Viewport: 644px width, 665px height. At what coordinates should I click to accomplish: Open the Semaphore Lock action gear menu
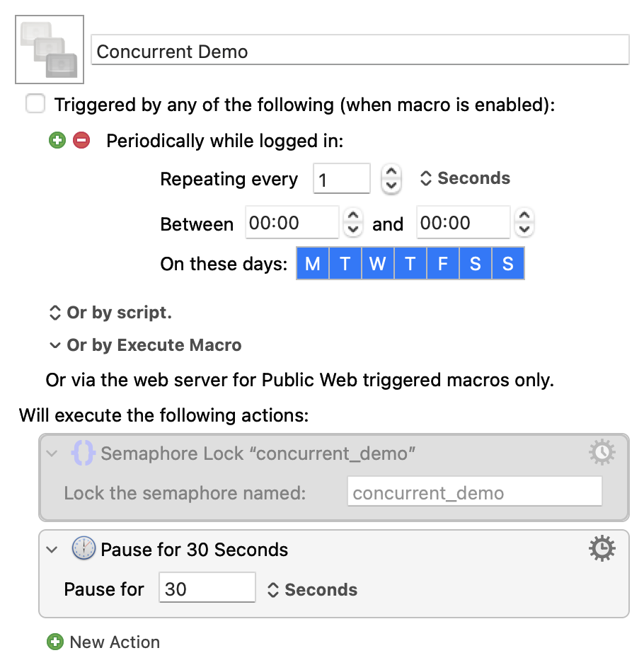pyautogui.click(x=602, y=453)
